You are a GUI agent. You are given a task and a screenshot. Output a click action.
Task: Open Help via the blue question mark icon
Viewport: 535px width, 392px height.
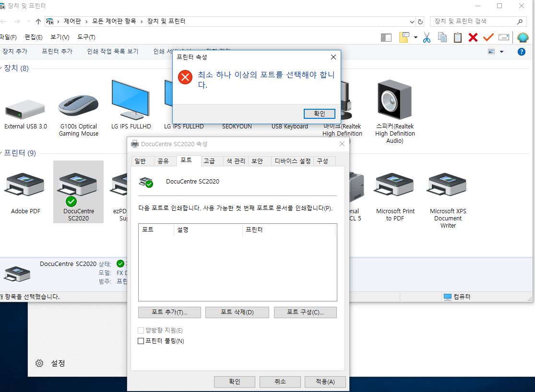[521, 52]
